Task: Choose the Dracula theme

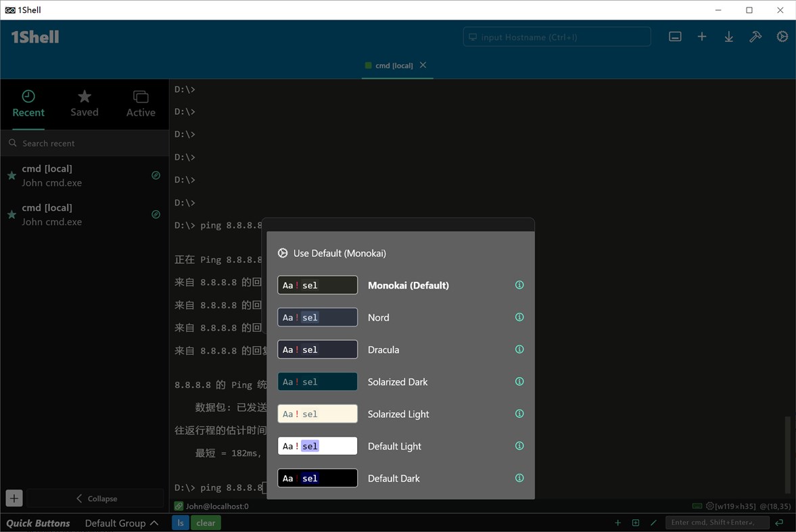Action: [400, 349]
